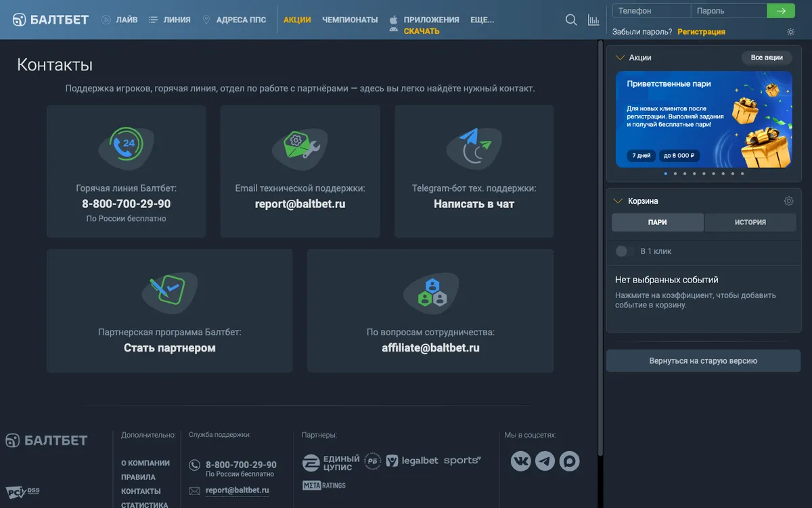Open АДРЕСА ППС page
Image resolution: width=812 pixels, height=508 pixels.
tap(234, 20)
